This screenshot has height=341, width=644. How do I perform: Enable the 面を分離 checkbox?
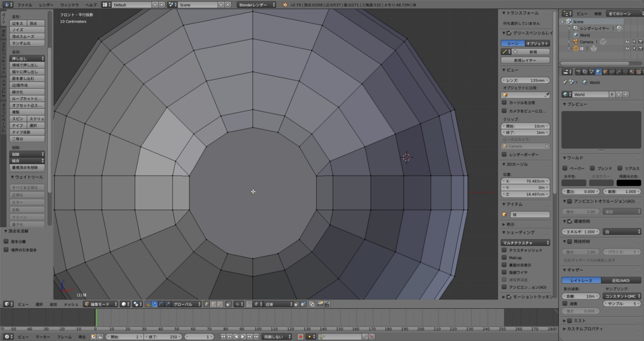(6, 242)
